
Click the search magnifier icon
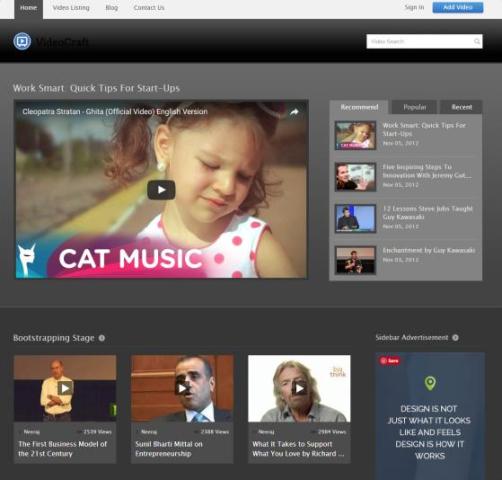click(x=477, y=41)
